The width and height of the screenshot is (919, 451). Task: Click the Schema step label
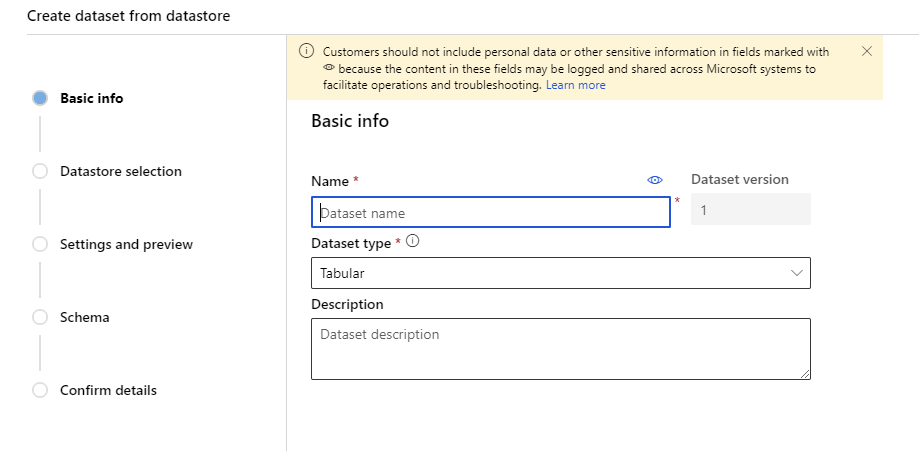click(x=84, y=317)
